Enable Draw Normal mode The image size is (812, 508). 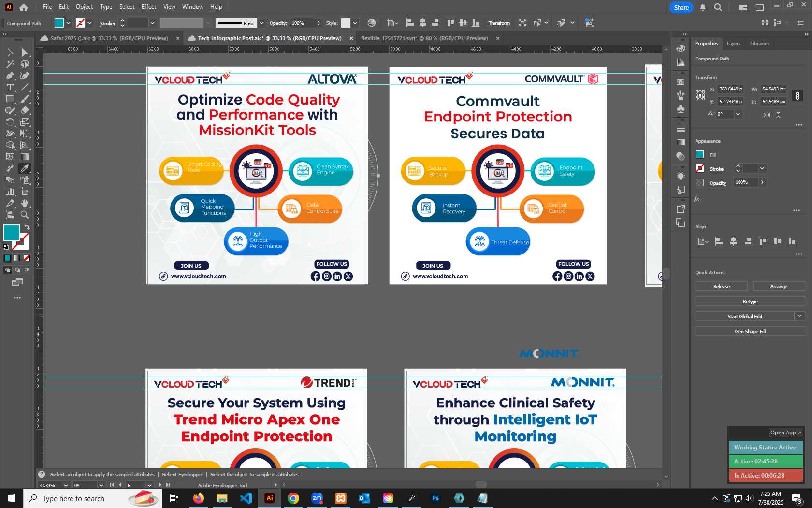(x=7, y=270)
